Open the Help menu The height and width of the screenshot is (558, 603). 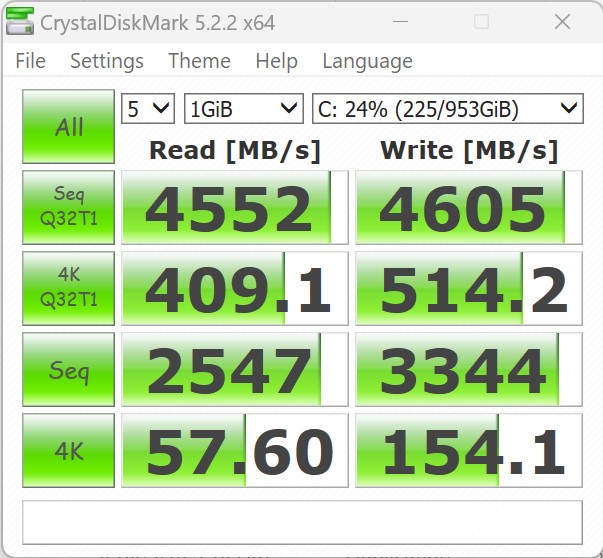pos(277,61)
